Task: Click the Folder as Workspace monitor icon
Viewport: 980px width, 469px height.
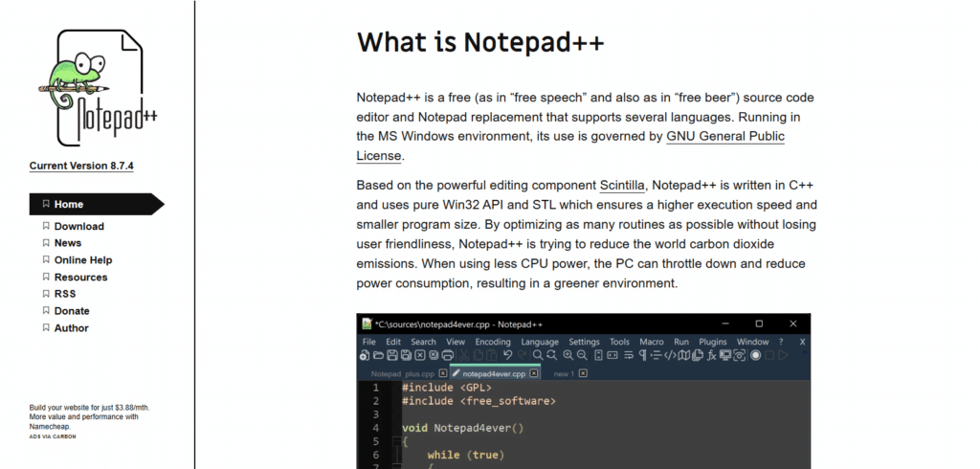Action: pyautogui.click(x=725, y=355)
